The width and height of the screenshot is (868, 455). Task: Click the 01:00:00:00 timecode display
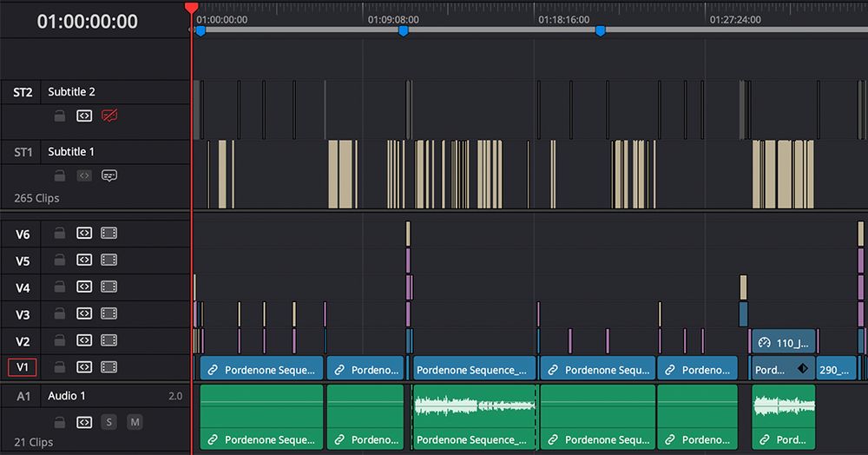point(88,21)
